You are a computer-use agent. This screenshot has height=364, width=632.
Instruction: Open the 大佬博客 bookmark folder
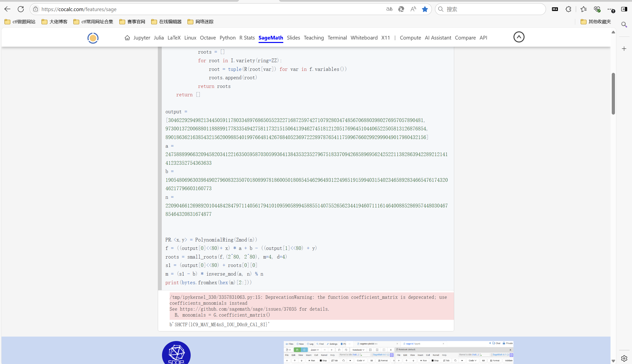[55, 22]
